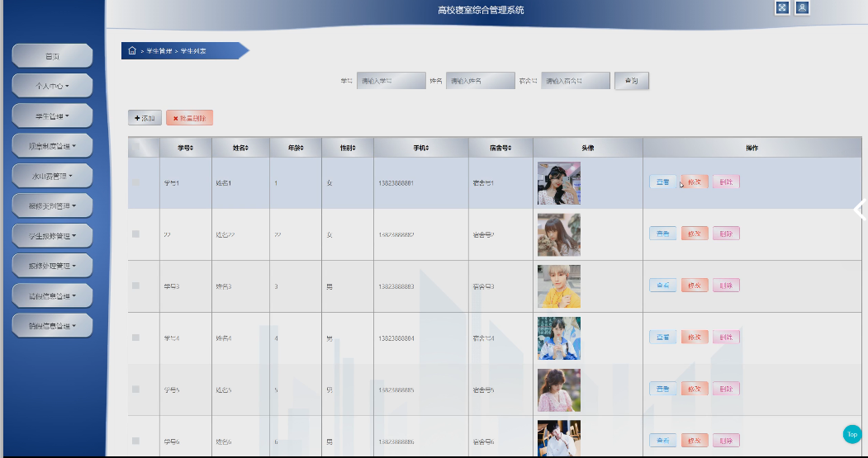
Task: Focus the 宿舍号 search input field
Action: (x=576, y=81)
